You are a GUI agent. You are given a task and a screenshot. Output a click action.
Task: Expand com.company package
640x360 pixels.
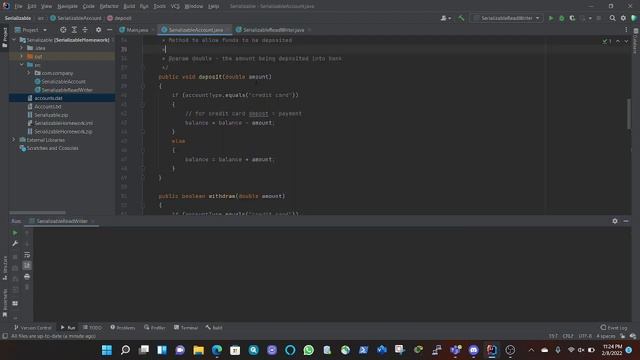click(x=29, y=73)
